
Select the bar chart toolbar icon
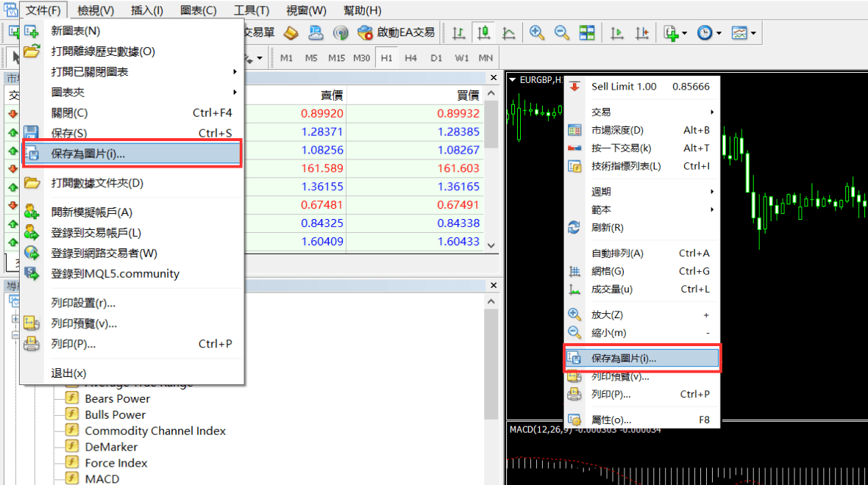pyautogui.click(x=459, y=33)
